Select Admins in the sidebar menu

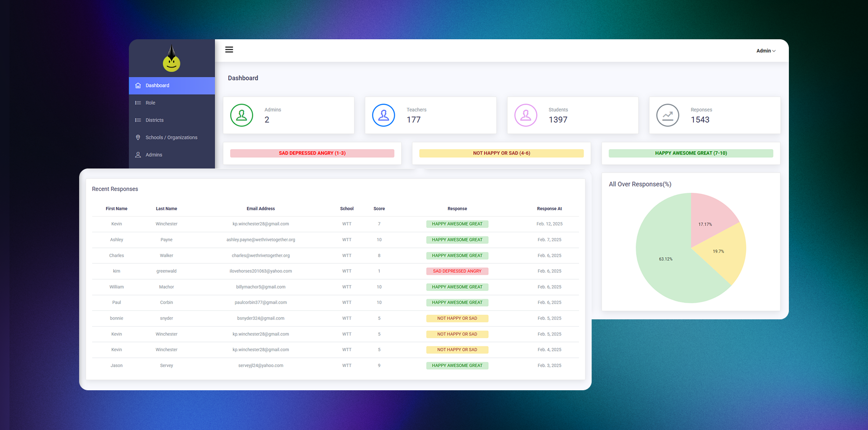pos(154,155)
